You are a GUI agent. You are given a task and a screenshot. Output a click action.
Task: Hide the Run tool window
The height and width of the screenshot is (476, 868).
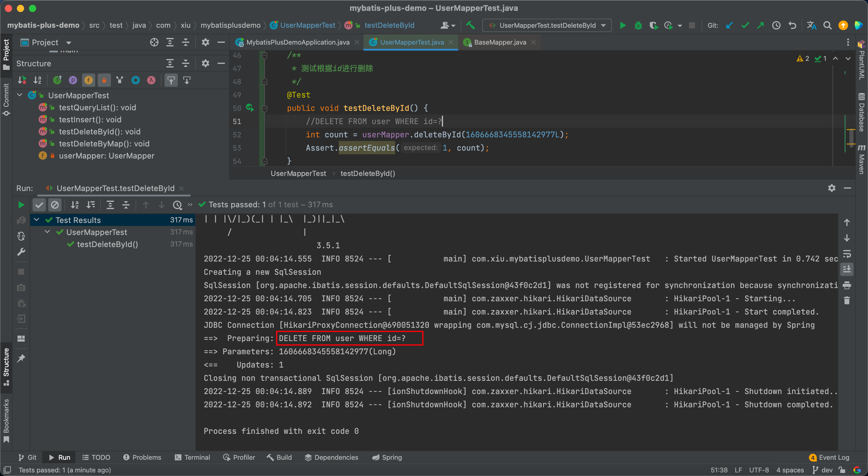848,188
